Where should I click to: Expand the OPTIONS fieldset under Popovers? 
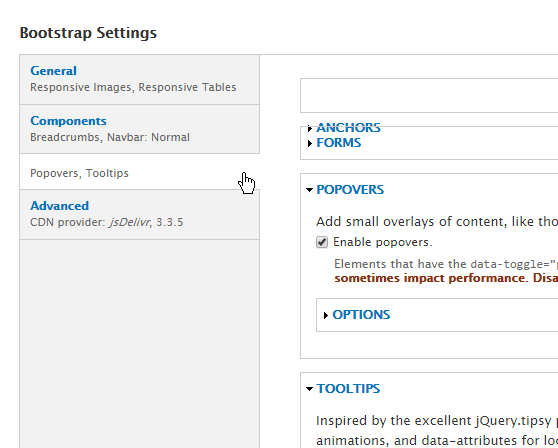click(x=361, y=315)
